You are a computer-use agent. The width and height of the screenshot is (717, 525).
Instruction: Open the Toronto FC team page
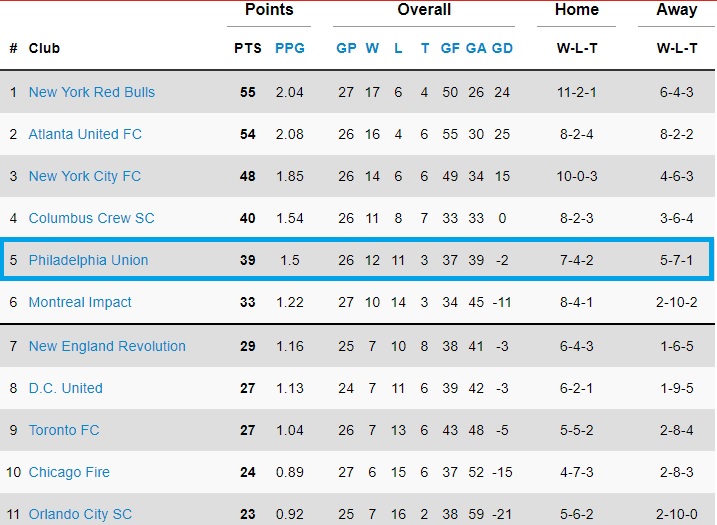pyautogui.click(x=64, y=430)
